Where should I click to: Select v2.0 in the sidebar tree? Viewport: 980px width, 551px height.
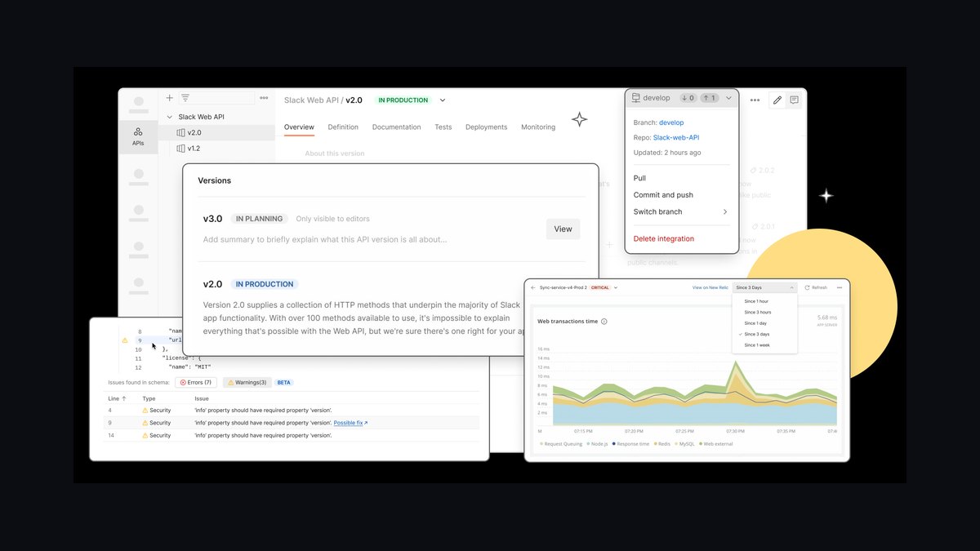click(196, 132)
